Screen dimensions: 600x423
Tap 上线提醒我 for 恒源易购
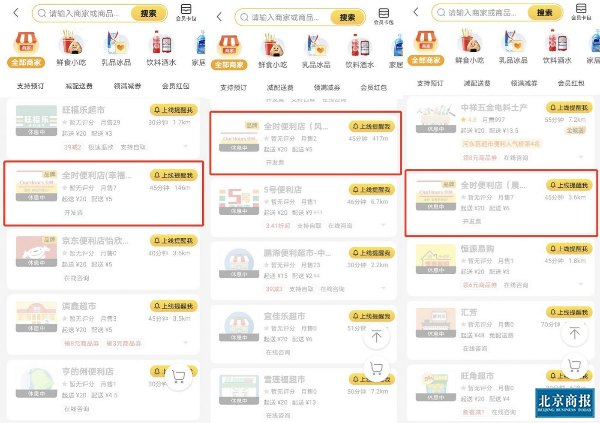(x=569, y=249)
